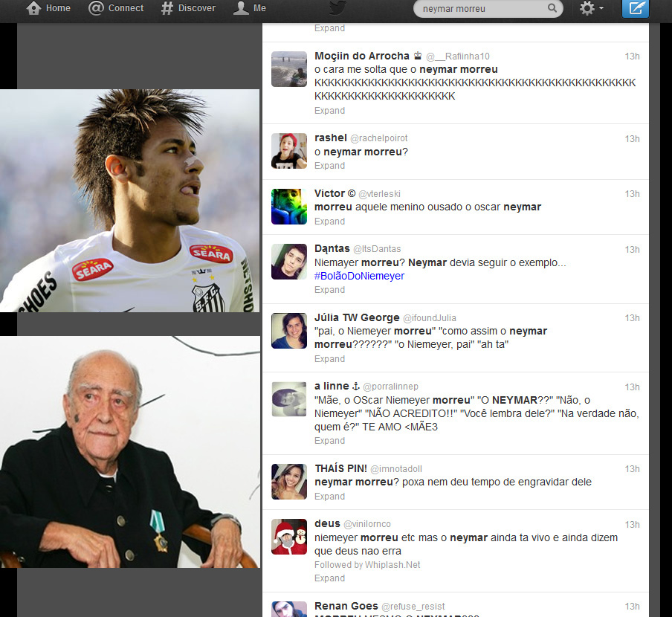Image resolution: width=672 pixels, height=617 pixels.
Task: Open deus's profile name link
Action: click(x=327, y=523)
